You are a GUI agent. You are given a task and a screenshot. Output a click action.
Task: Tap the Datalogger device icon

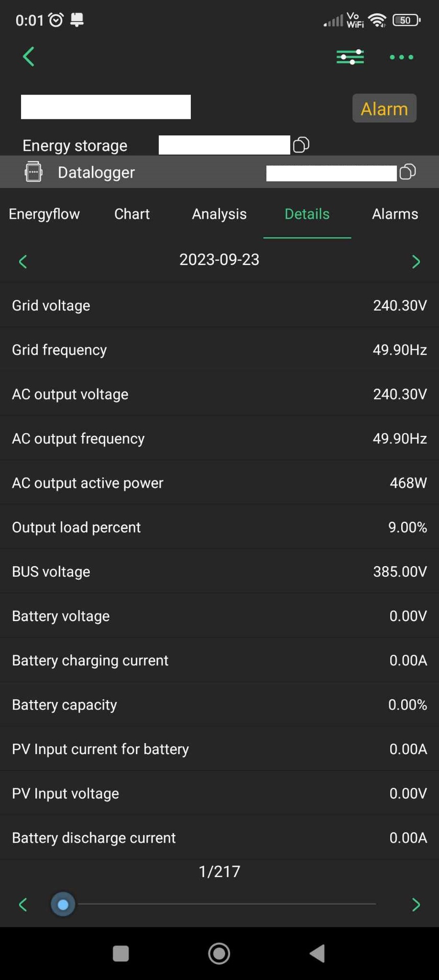(34, 172)
